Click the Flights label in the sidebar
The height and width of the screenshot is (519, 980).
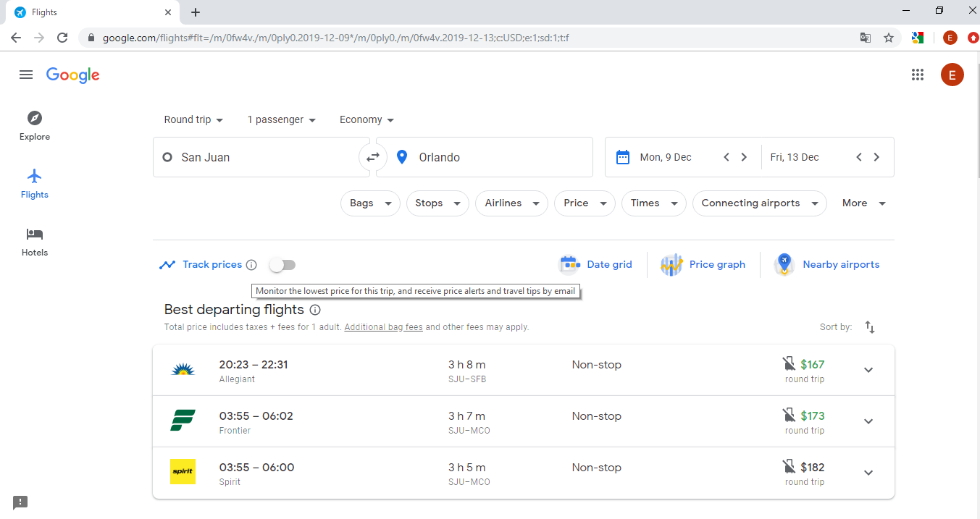click(35, 195)
